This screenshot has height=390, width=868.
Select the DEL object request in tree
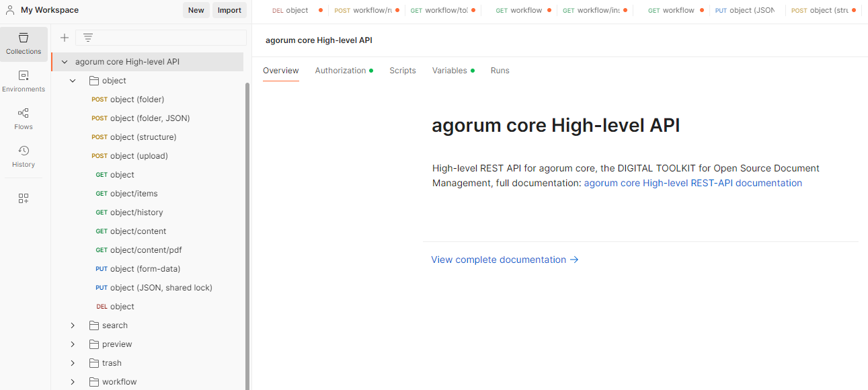click(x=115, y=307)
